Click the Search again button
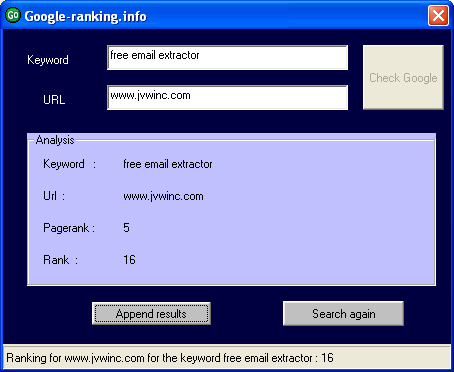The image size is (454, 372). 343,313
